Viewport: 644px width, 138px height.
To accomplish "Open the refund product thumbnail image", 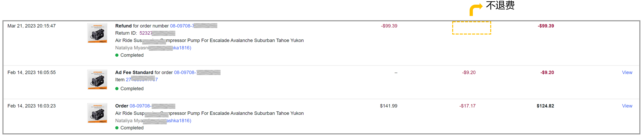I will [x=97, y=33].
